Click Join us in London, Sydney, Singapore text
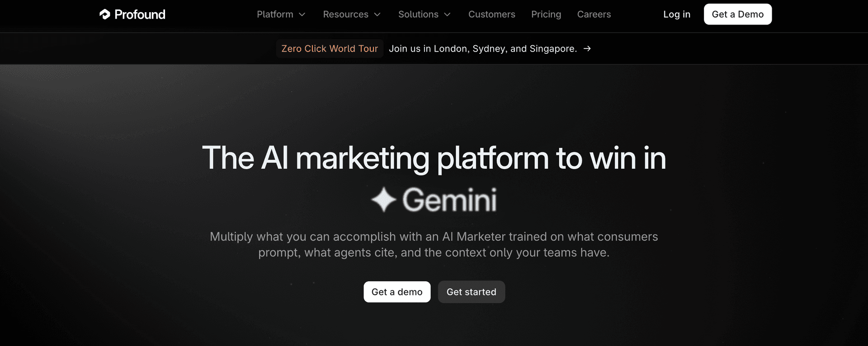Image resolution: width=868 pixels, height=346 pixels. (483, 48)
